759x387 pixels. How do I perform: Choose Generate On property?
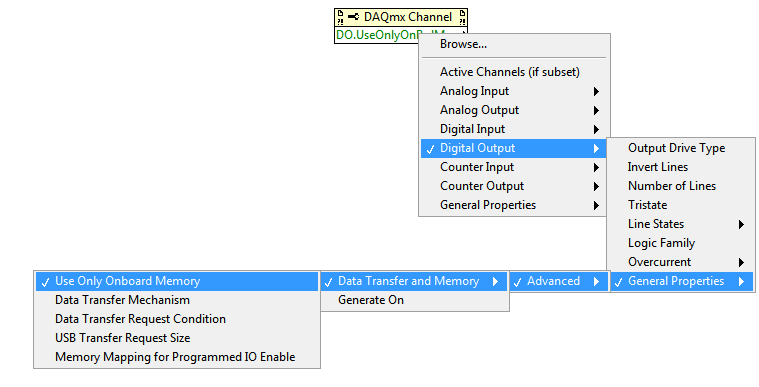coord(414,300)
